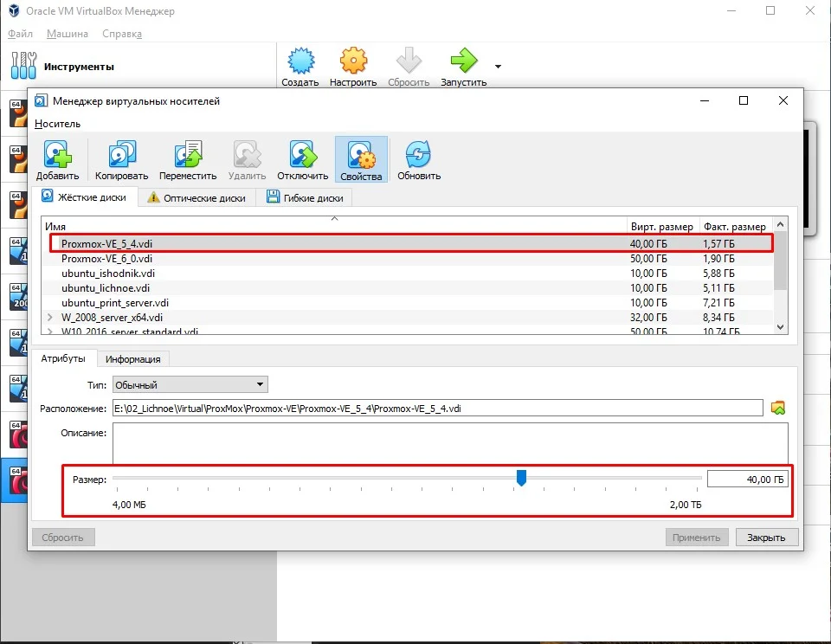
Task: Click the Инструменты tools icon
Action: click(x=24, y=65)
